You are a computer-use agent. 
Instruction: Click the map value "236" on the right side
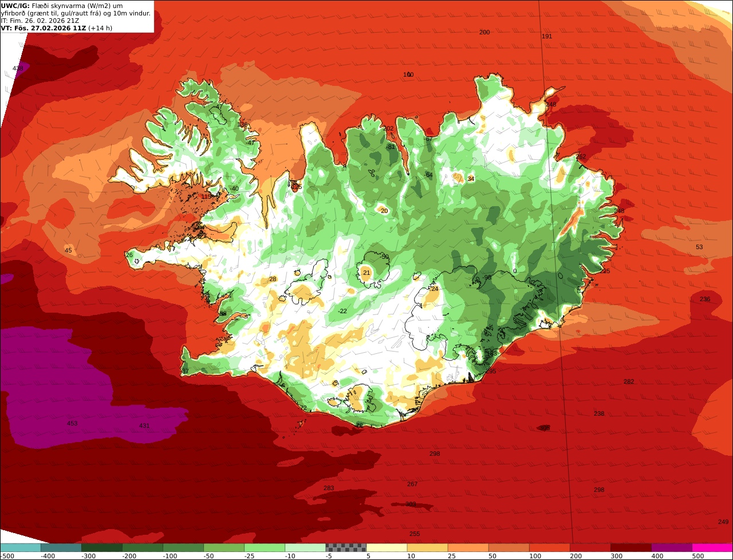(705, 299)
